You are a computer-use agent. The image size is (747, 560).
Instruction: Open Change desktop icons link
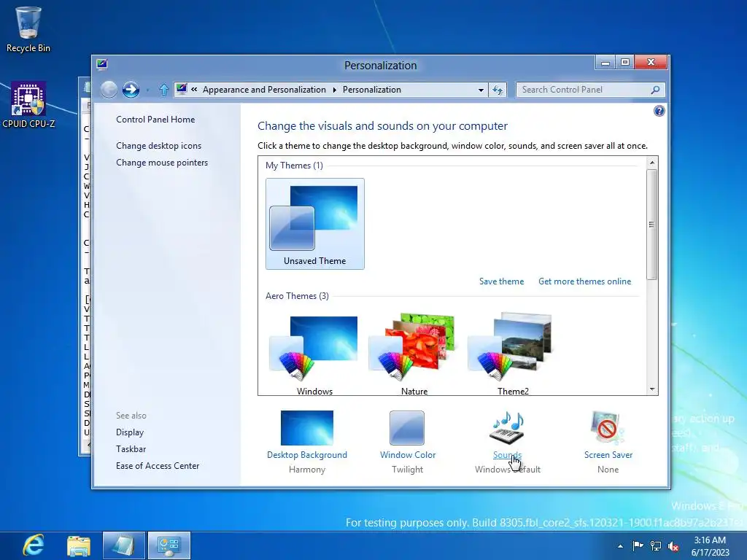coord(158,146)
